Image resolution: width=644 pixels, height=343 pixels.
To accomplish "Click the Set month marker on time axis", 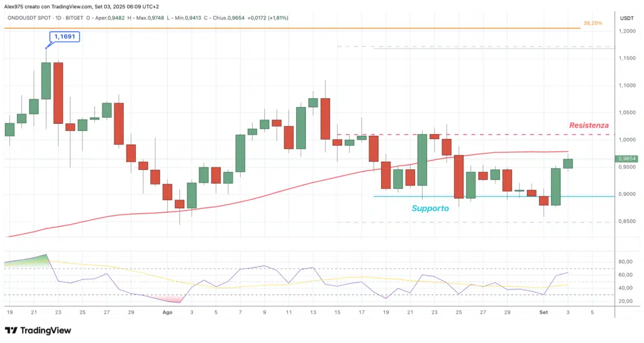I will pyautogui.click(x=543, y=312).
